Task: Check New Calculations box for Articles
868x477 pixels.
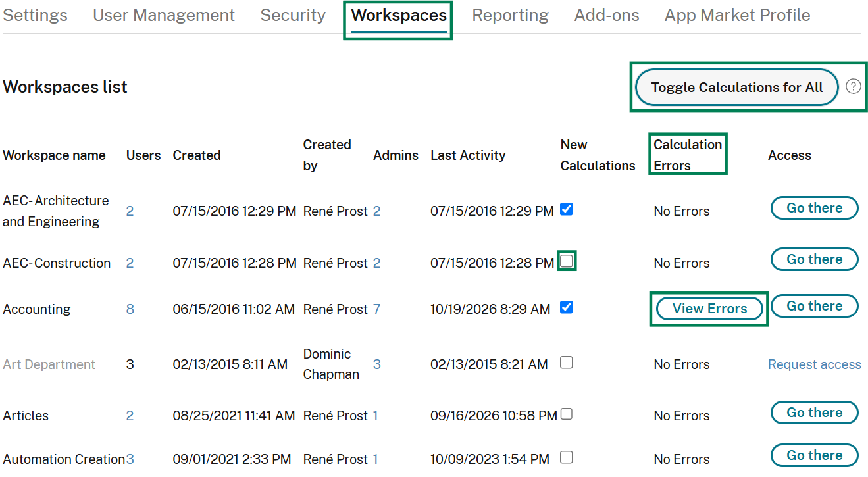Action: (566, 414)
